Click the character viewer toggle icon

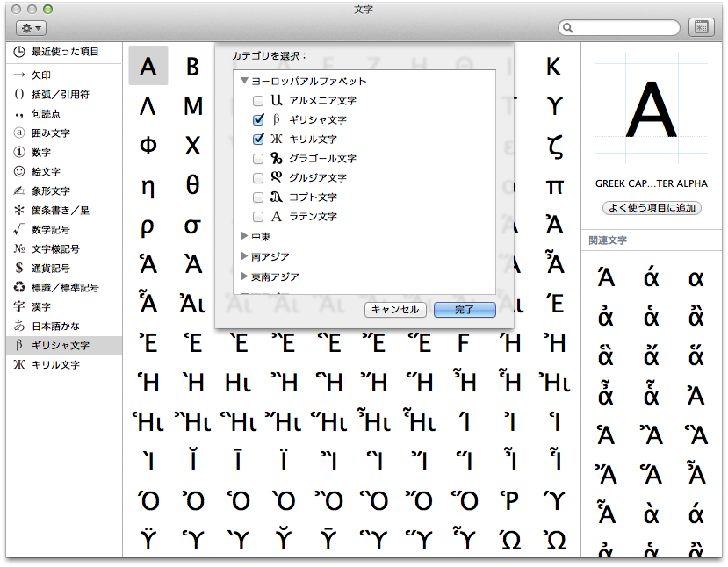pos(700,28)
